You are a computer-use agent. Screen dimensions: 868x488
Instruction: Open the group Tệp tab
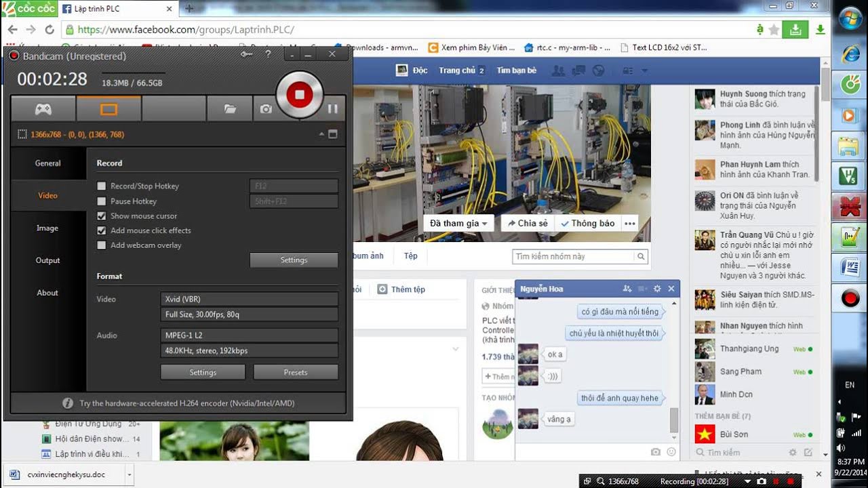tap(411, 256)
